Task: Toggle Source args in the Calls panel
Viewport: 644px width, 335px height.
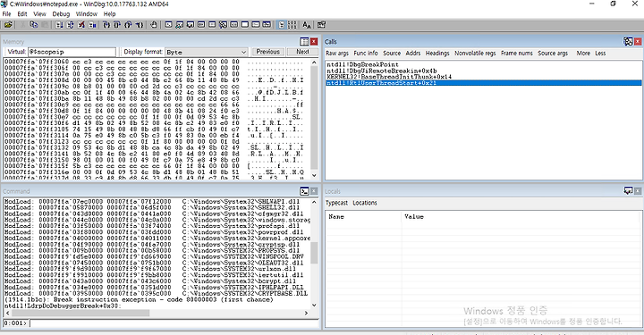Action: click(553, 54)
